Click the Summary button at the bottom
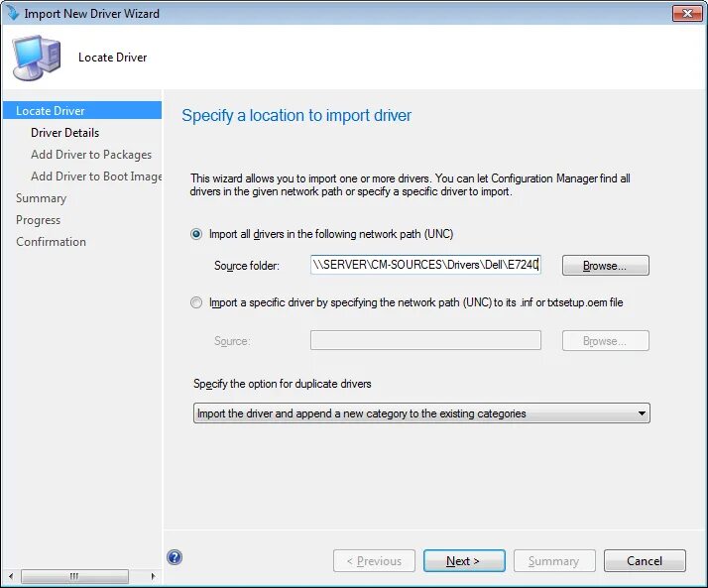This screenshot has width=708, height=588. click(x=554, y=561)
